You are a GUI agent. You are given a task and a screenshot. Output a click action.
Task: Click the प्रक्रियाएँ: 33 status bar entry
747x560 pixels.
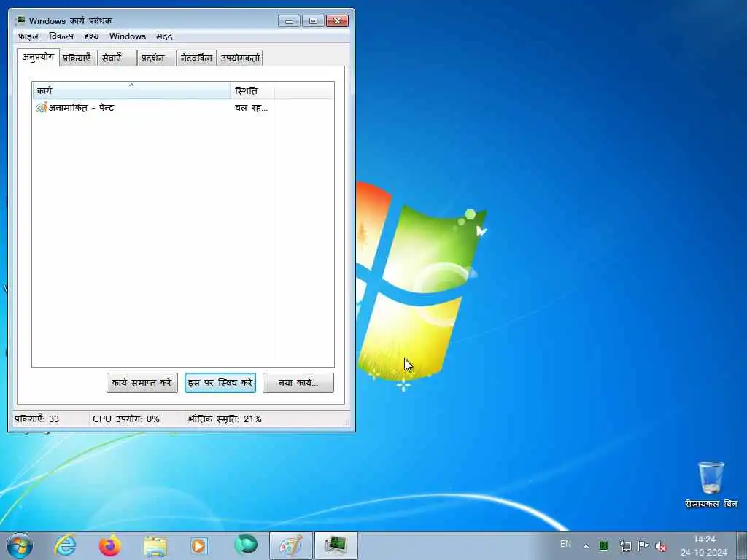click(x=37, y=419)
